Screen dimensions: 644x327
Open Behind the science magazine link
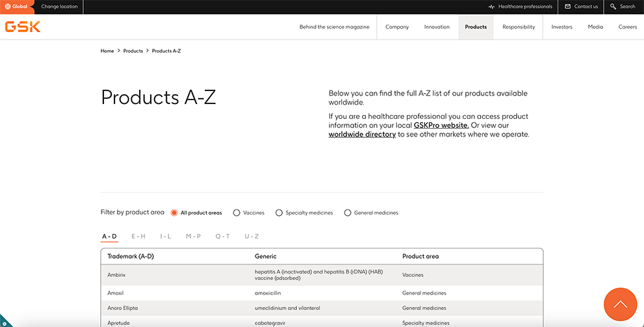tap(334, 27)
